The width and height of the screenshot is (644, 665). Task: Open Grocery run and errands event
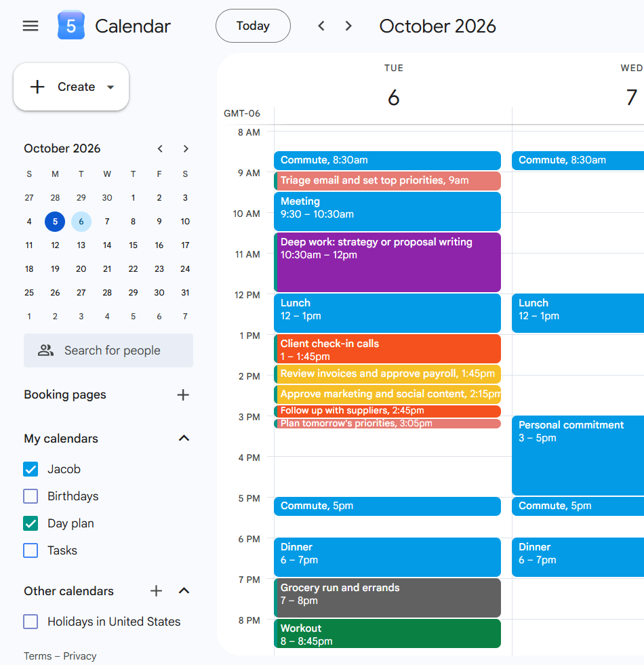(387, 598)
